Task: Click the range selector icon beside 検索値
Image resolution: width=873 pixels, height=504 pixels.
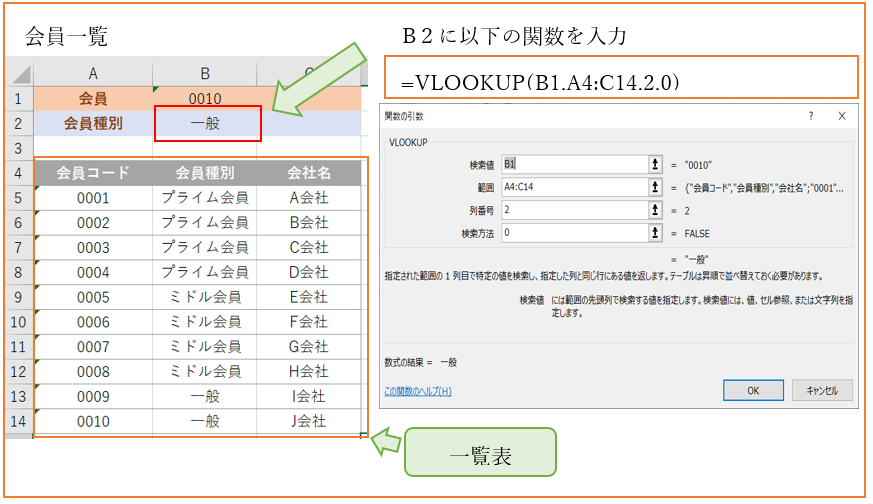Action: click(x=656, y=164)
